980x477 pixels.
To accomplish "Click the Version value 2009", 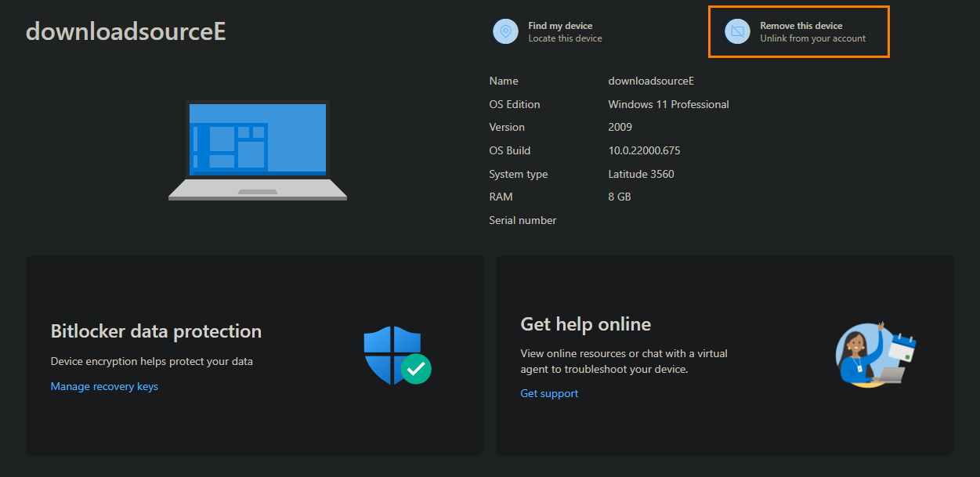I will coord(620,127).
